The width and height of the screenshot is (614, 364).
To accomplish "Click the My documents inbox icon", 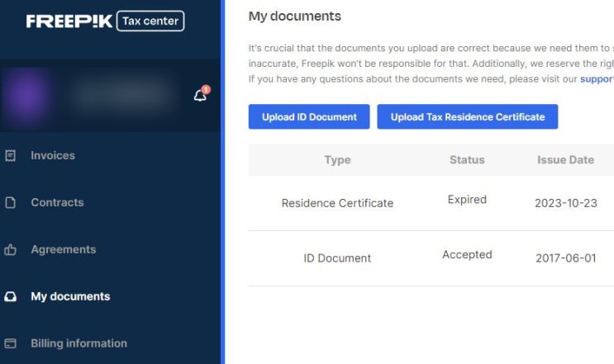I will point(11,296).
